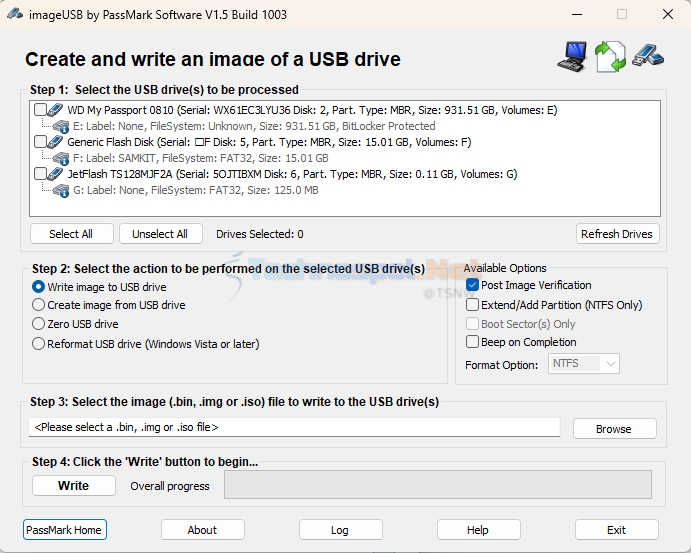Click the Format Option label

[502, 365]
